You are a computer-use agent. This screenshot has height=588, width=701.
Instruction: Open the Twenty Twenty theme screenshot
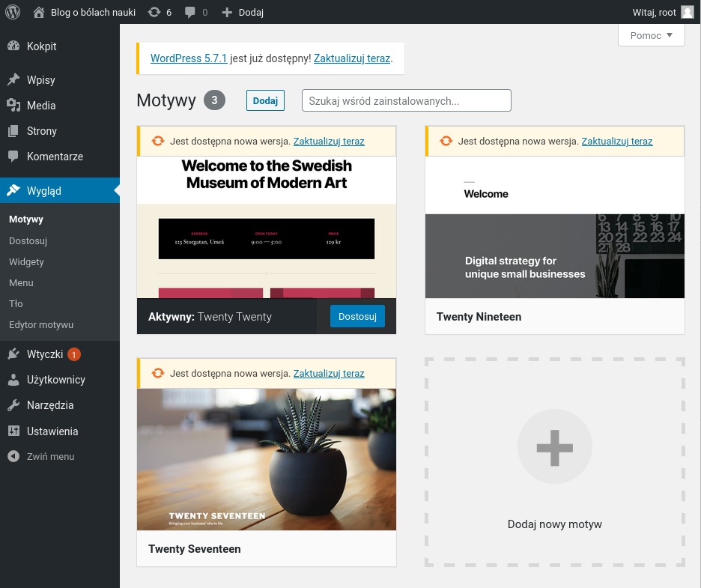(x=267, y=227)
